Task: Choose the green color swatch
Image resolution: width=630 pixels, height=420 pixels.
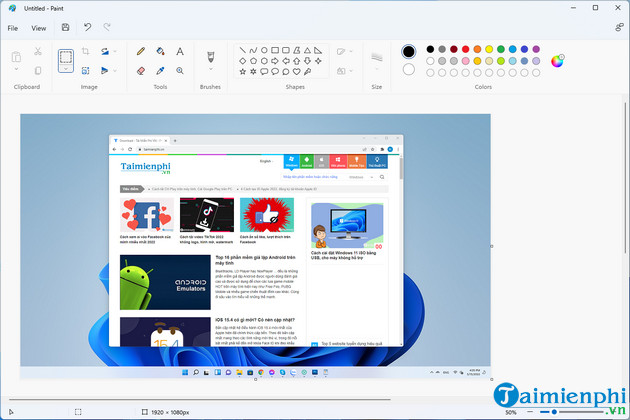Action: coord(501,49)
